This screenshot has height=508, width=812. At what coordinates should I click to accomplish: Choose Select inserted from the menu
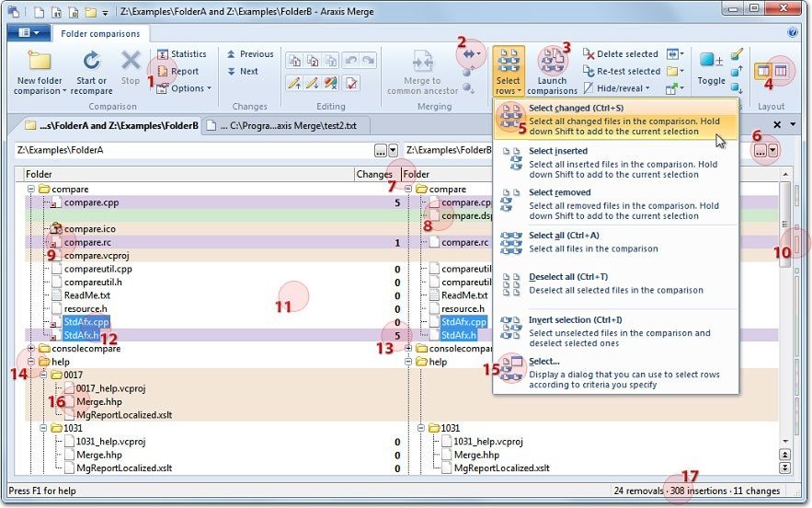(559, 151)
